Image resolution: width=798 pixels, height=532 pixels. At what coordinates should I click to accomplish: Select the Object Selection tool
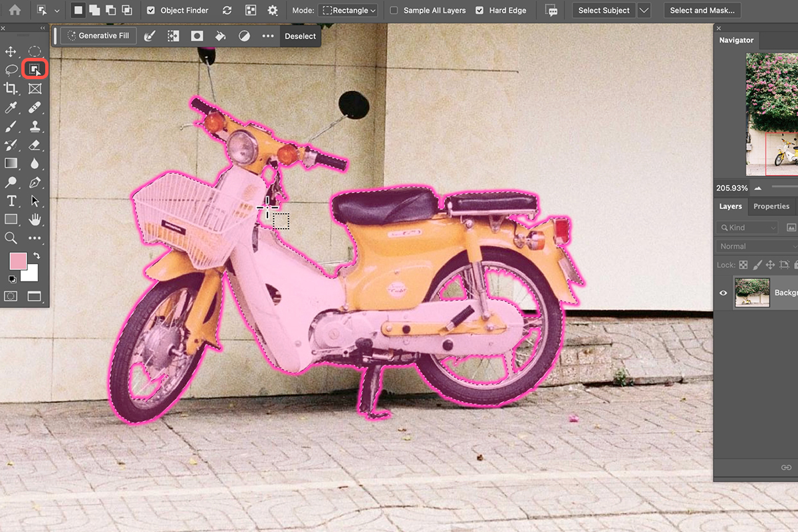(35, 69)
